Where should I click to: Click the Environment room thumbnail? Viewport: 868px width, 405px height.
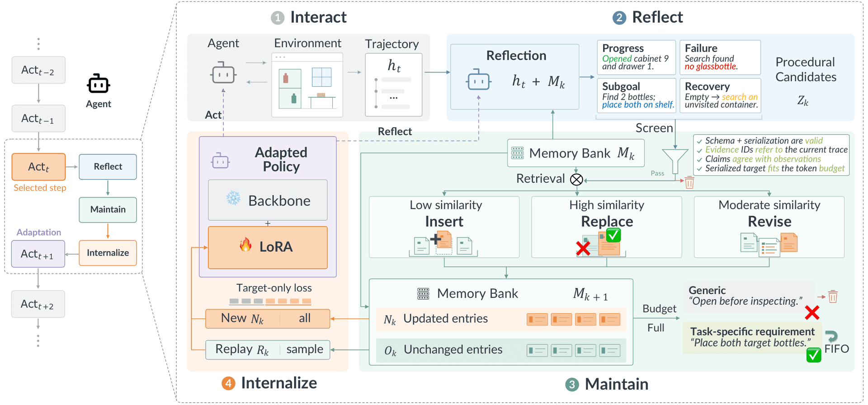tap(307, 85)
